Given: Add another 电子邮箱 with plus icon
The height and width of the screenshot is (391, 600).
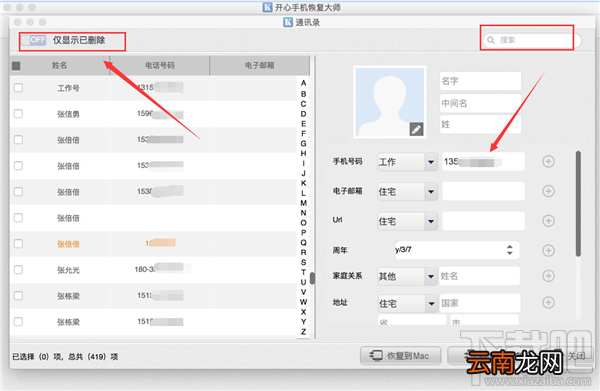Looking at the screenshot, I should tap(548, 191).
